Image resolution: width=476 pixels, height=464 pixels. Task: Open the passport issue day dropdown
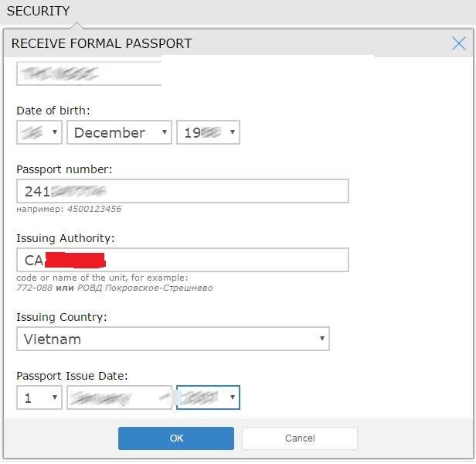39,397
